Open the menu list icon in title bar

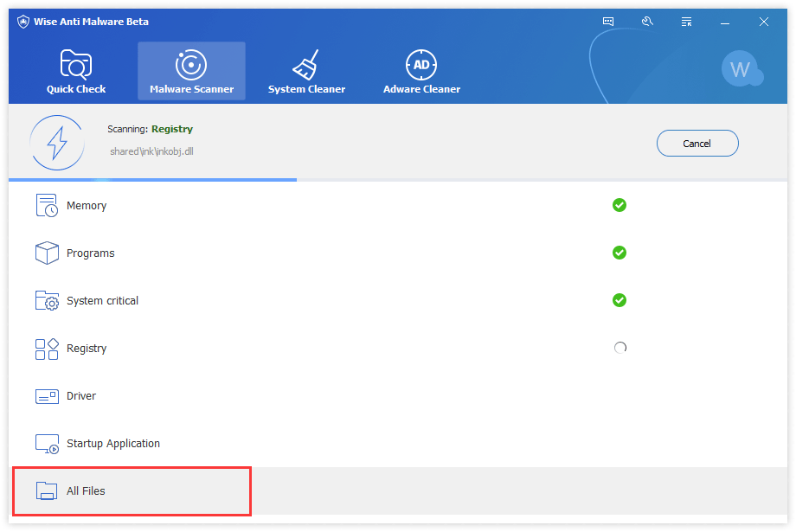coord(686,22)
